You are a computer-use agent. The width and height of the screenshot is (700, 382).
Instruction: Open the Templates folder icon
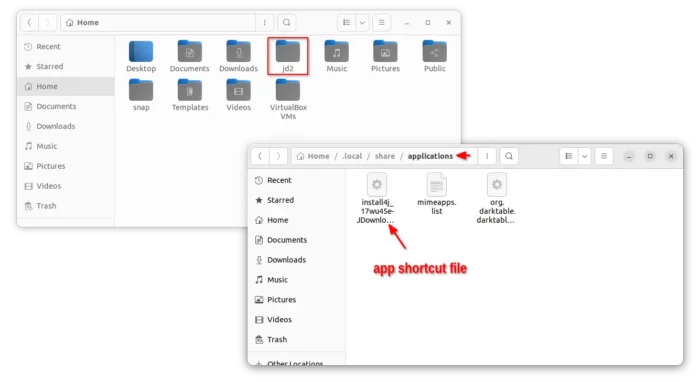(190, 90)
